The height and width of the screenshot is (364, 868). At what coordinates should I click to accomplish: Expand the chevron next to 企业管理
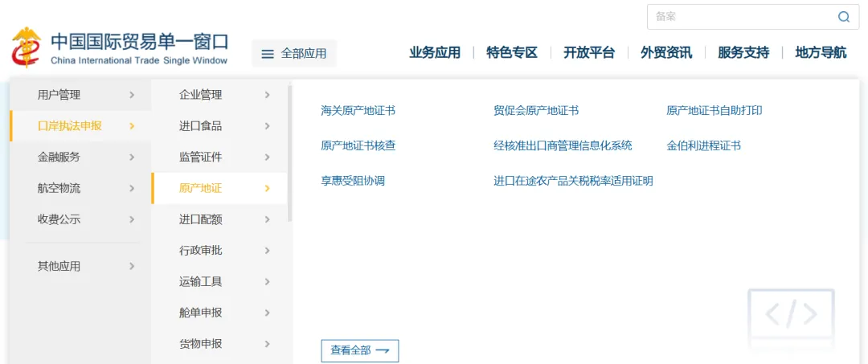pyautogui.click(x=268, y=95)
